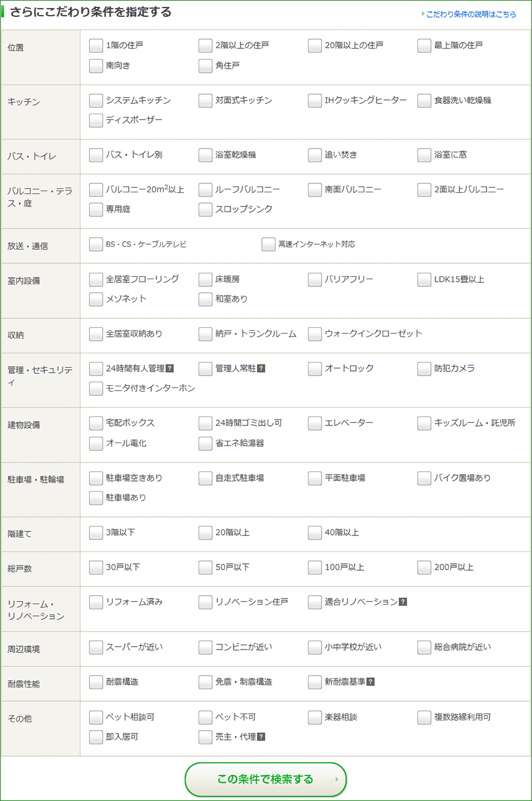Select オートロック security option
This screenshot has height=801, width=532.
pos(314,369)
